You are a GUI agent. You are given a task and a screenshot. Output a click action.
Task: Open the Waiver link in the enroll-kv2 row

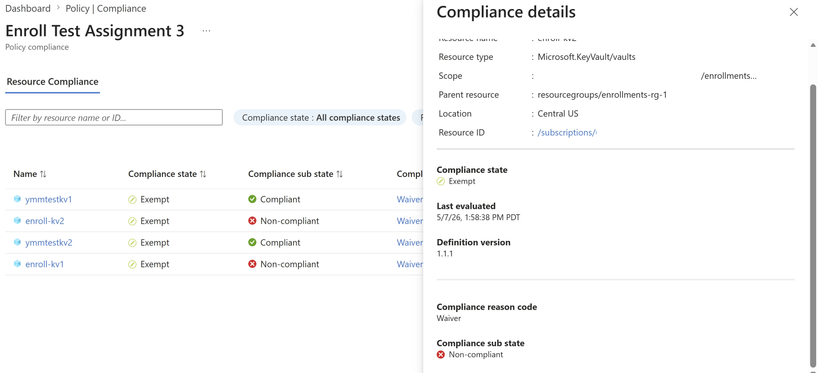410,221
